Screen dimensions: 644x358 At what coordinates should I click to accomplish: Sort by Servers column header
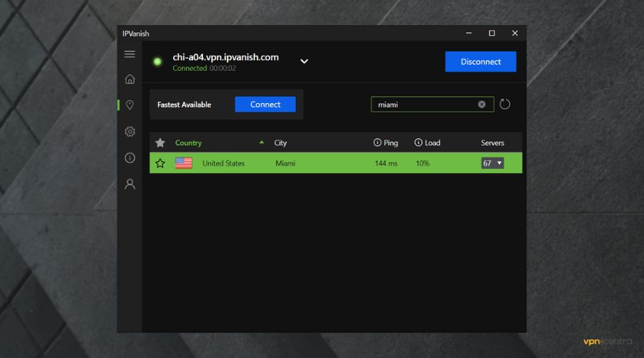[492, 142]
